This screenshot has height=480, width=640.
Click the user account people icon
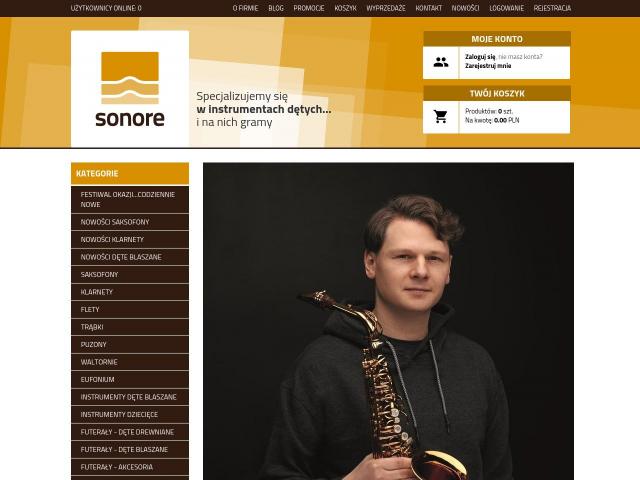(441, 62)
